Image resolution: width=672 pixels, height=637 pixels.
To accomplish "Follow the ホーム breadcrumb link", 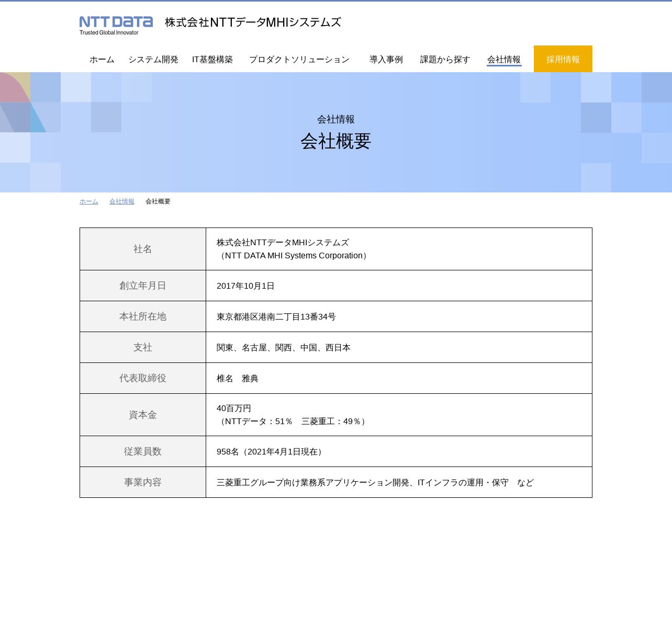I will tap(89, 201).
